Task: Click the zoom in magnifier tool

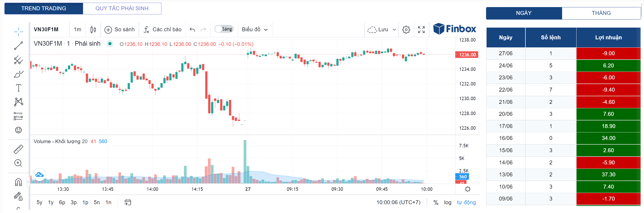Action: 18,163
